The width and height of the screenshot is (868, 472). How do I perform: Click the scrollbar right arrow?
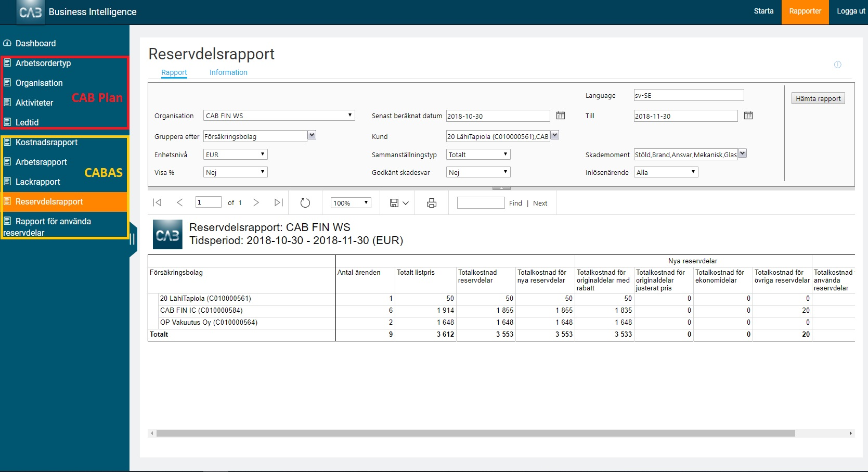pyautogui.click(x=851, y=433)
